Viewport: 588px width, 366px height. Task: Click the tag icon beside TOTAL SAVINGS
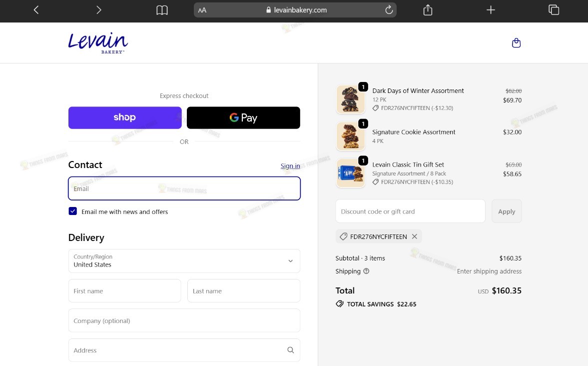tap(340, 303)
